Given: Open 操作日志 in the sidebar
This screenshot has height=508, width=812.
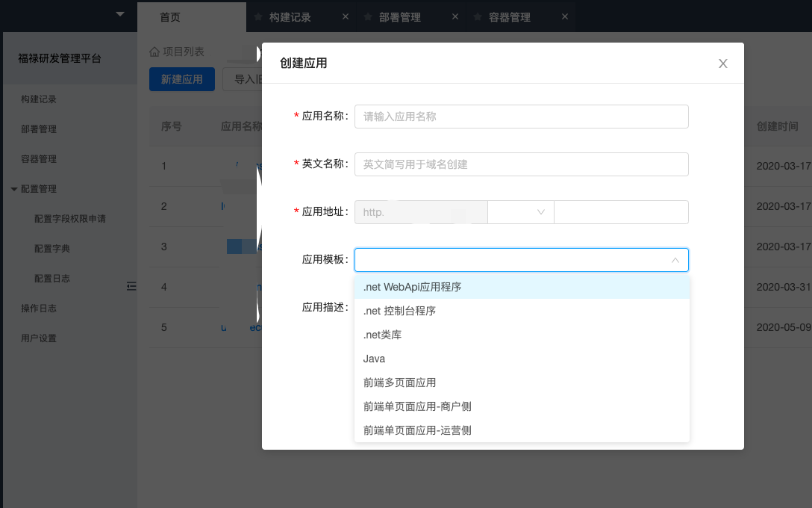Looking at the screenshot, I should (x=39, y=309).
